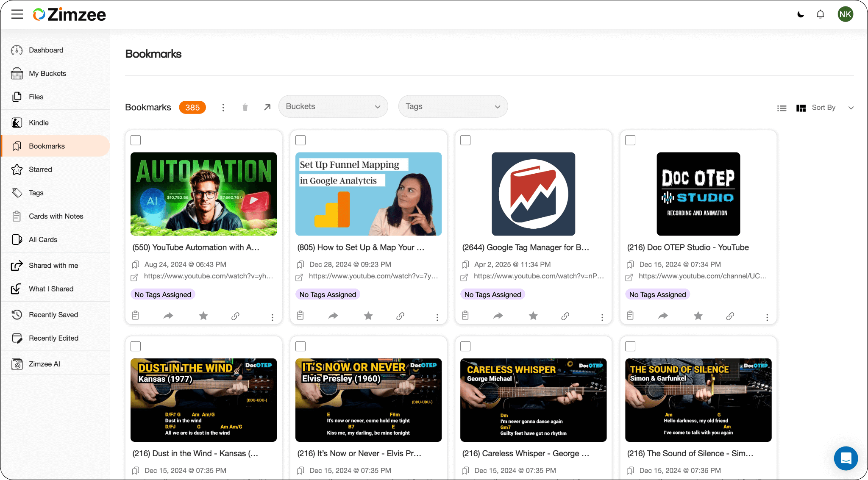Expand the Buckets dropdown
Image resolution: width=868 pixels, height=480 pixels.
click(x=333, y=106)
